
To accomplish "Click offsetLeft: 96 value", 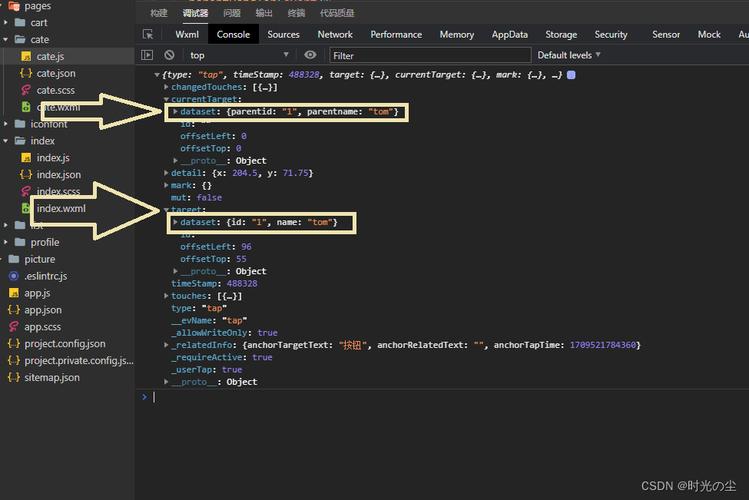I will pyautogui.click(x=246, y=247).
